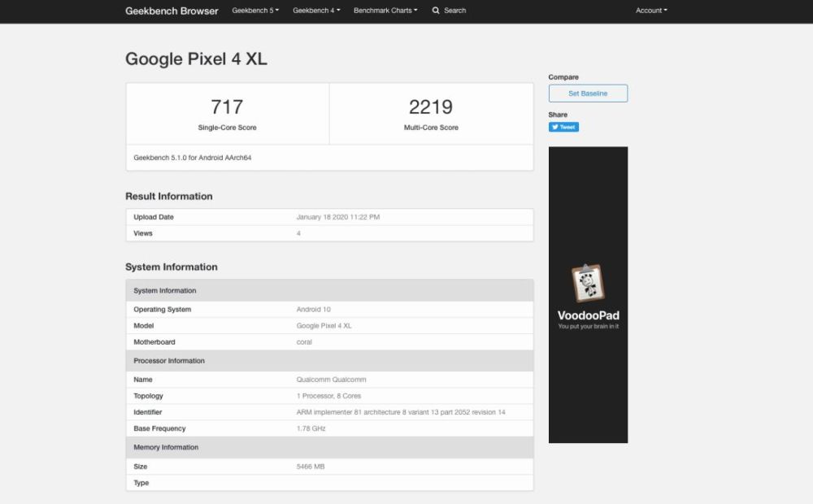
Task: Click the 1.78 GHz base frequency value
Action: pos(310,428)
